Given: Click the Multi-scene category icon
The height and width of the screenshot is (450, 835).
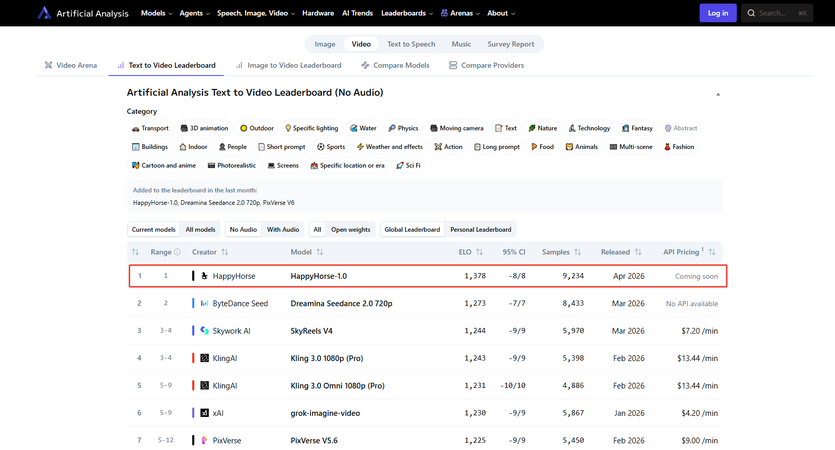Looking at the screenshot, I should tap(613, 147).
